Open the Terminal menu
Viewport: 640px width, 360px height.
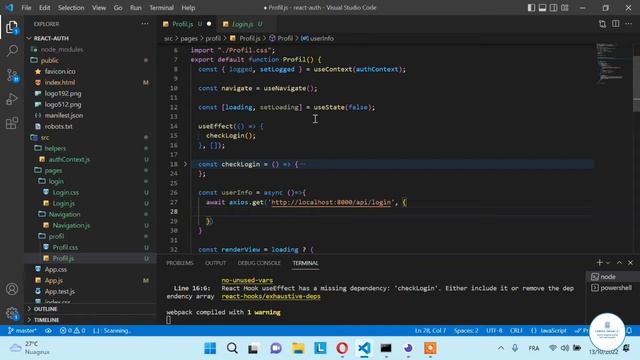point(161,8)
